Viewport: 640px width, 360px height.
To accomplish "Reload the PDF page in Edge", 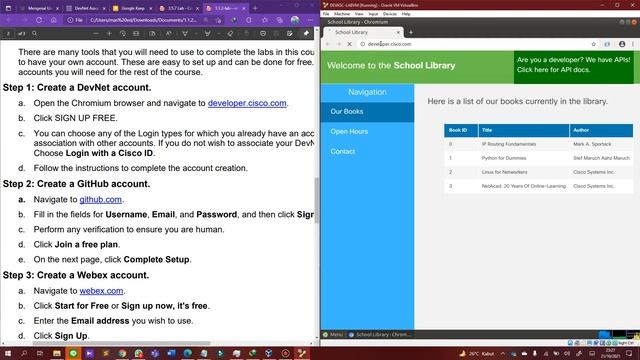I will click(x=39, y=20).
